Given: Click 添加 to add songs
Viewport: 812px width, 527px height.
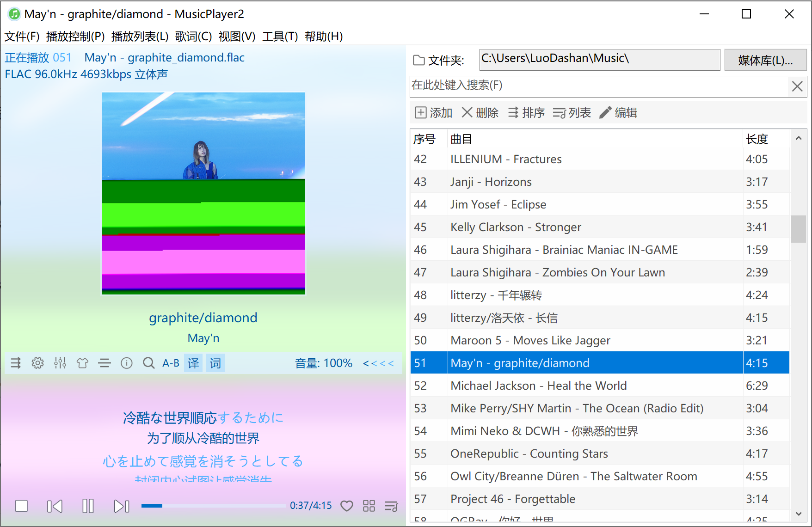Looking at the screenshot, I should click(434, 113).
